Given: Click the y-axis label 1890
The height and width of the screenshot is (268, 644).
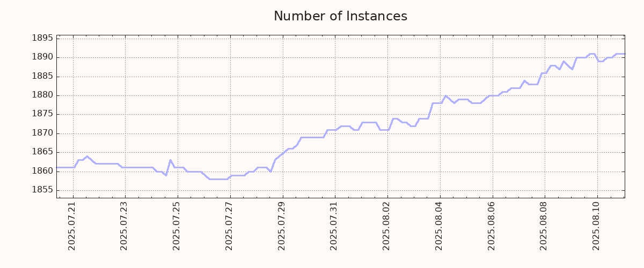Looking at the screenshot, I should [41, 57].
